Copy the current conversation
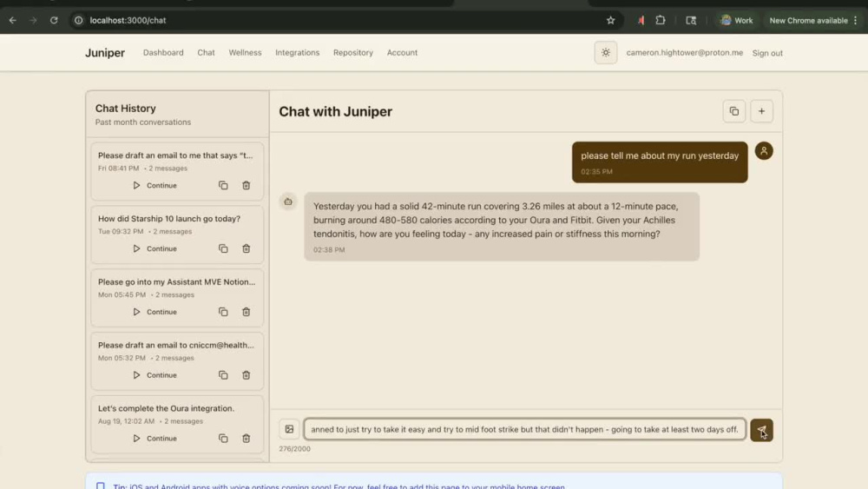 point(734,111)
